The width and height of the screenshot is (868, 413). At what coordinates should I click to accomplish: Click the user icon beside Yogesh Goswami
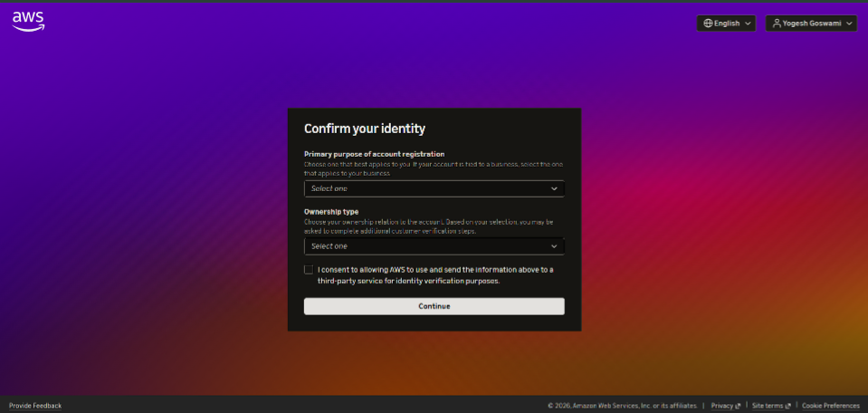point(777,24)
